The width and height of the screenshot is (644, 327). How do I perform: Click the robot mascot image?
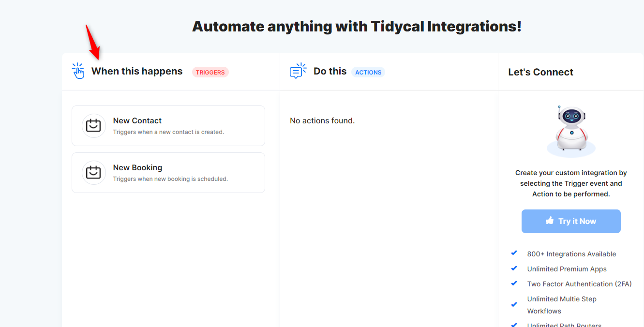[x=571, y=131]
